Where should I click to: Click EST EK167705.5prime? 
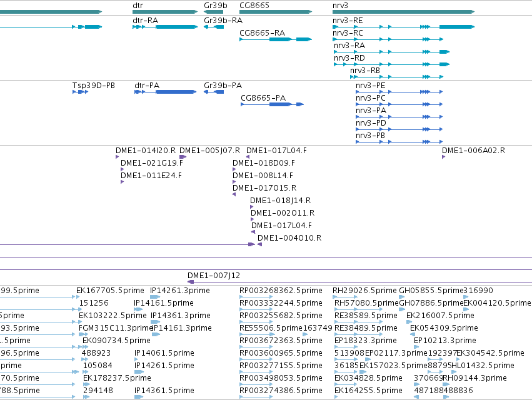pos(110,291)
